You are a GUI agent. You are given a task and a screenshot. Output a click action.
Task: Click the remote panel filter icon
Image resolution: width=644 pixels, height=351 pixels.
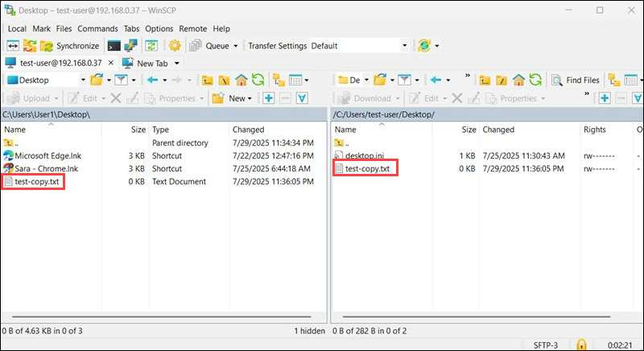pos(405,80)
